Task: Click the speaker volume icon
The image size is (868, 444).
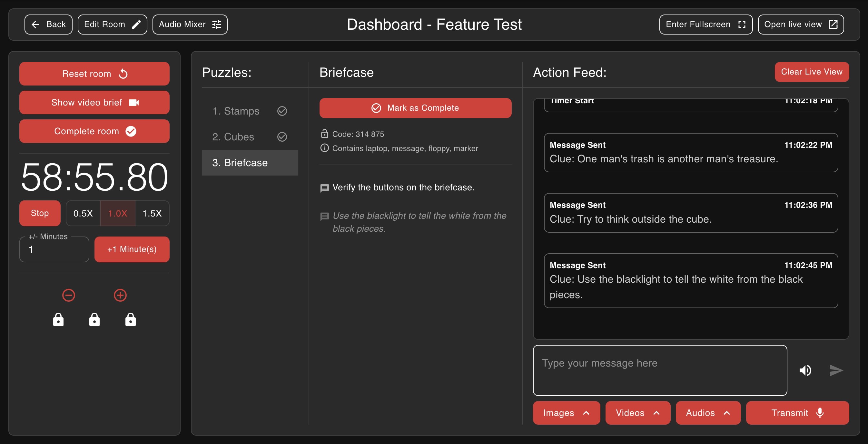Action: click(805, 370)
